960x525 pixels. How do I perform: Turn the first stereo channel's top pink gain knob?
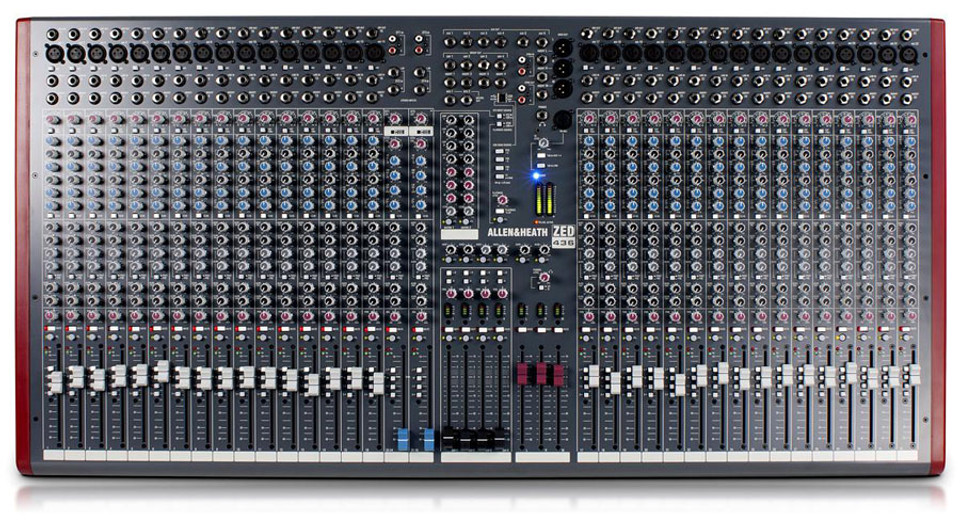[x=395, y=119]
